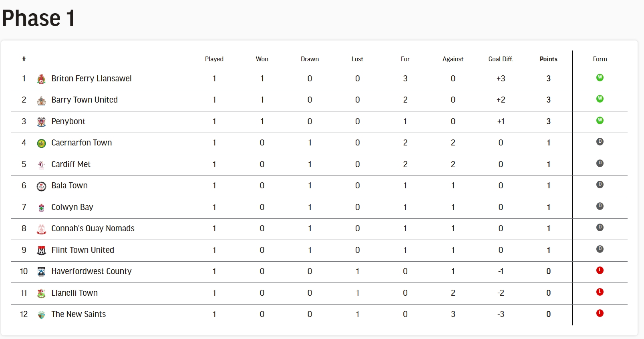
Task: Open the Cardiff Met team link
Action: 71,164
